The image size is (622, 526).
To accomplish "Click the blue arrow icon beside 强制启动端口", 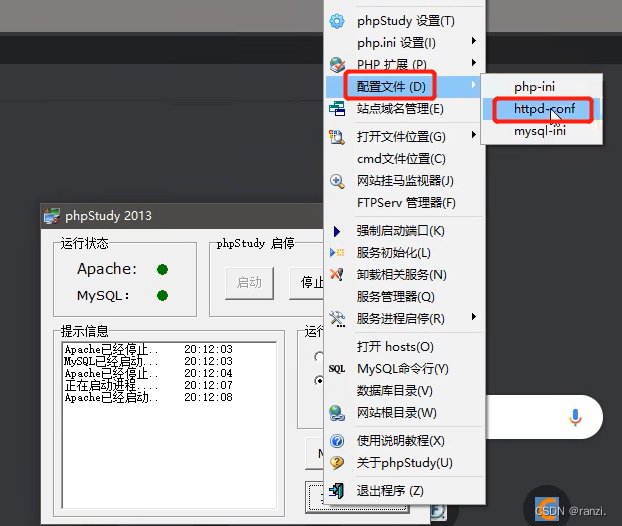I will [336, 231].
